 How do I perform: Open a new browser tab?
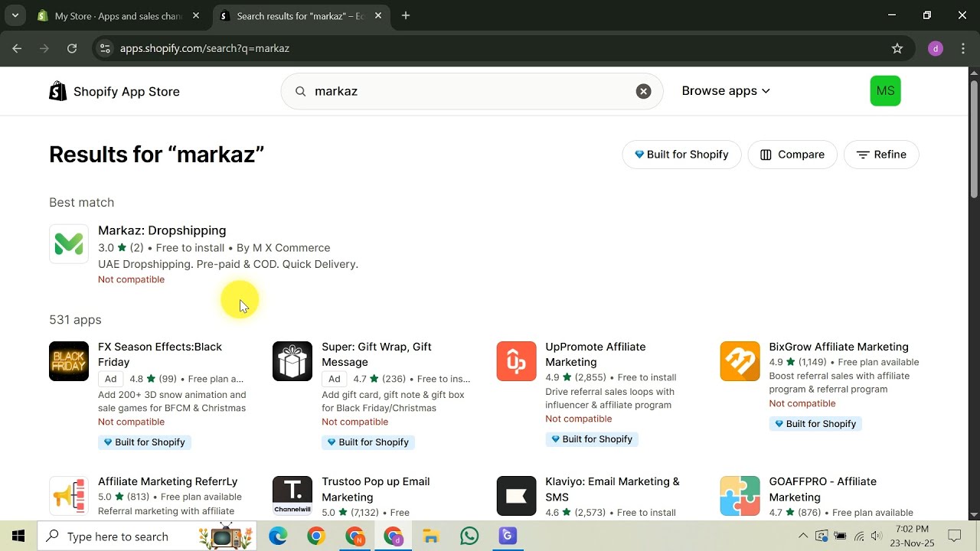(406, 15)
